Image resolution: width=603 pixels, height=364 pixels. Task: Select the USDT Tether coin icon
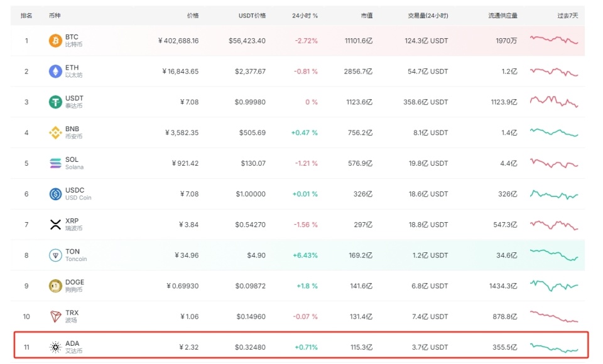pyautogui.click(x=55, y=102)
